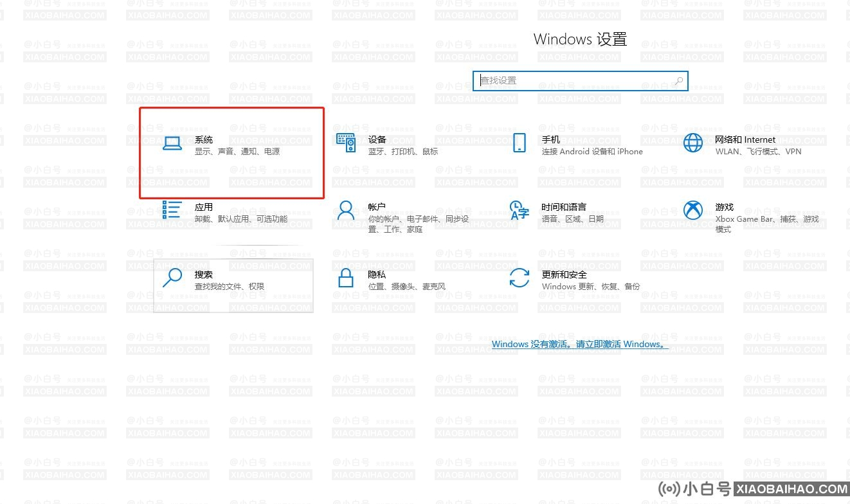The width and height of the screenshot is (850, 504).
Task: Open the Apps list icon
Action: tap(172, 210)
